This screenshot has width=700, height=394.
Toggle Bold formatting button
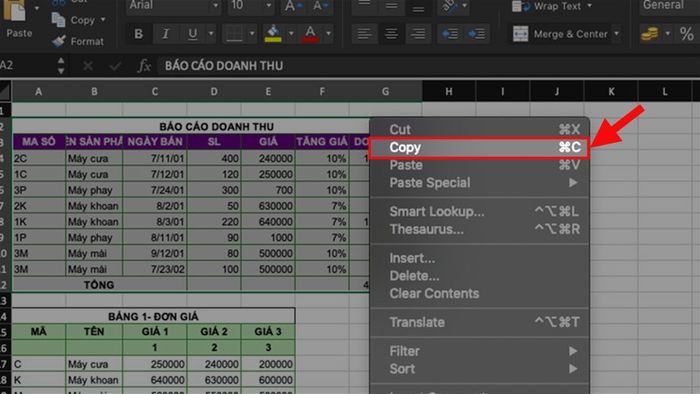coord(138,33)
